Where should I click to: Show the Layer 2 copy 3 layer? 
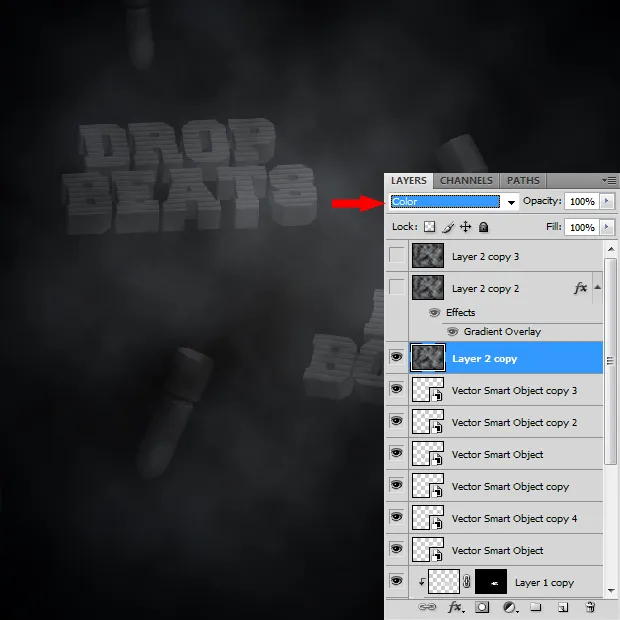tap(397, 256)
